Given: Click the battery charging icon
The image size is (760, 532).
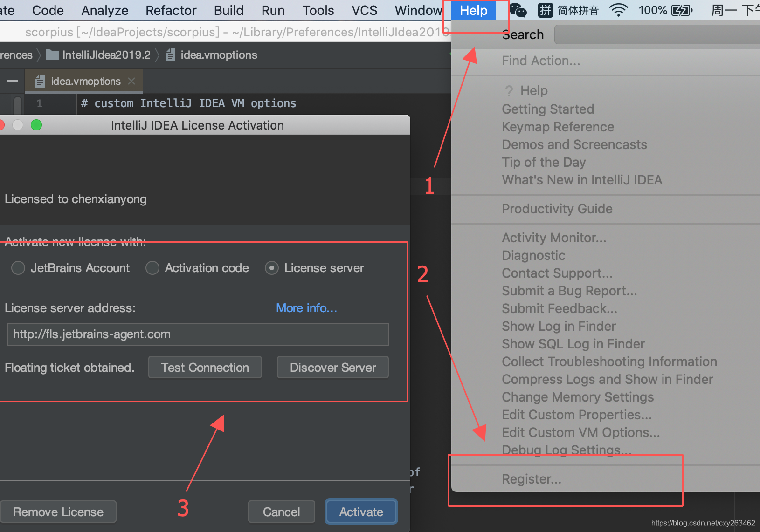Looking at the screenshot, I should click(682, 10).
